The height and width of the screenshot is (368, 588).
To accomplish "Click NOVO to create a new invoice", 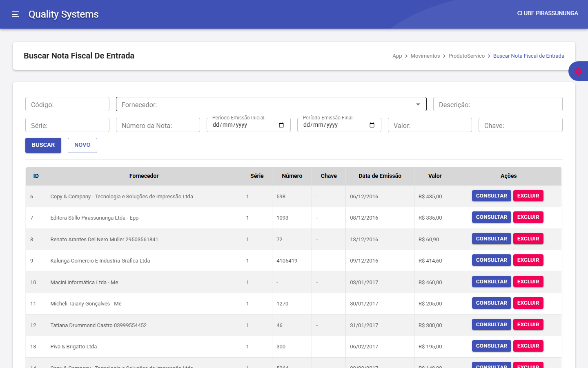I will point(82,145).
